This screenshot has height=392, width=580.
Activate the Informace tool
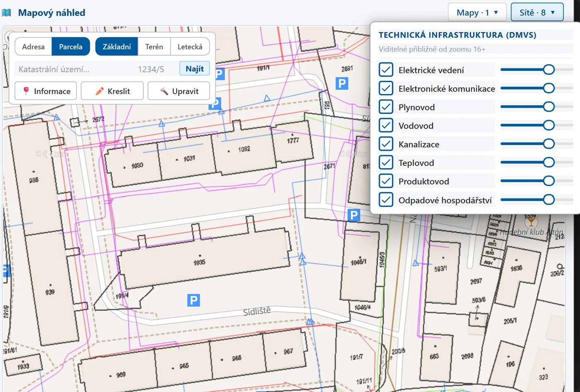click(46, 91)
